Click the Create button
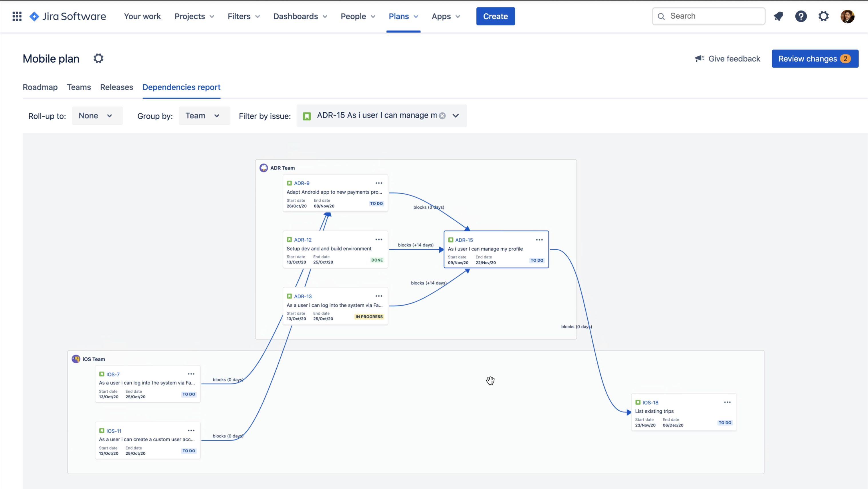868x489 pixels. pos(495,16)
